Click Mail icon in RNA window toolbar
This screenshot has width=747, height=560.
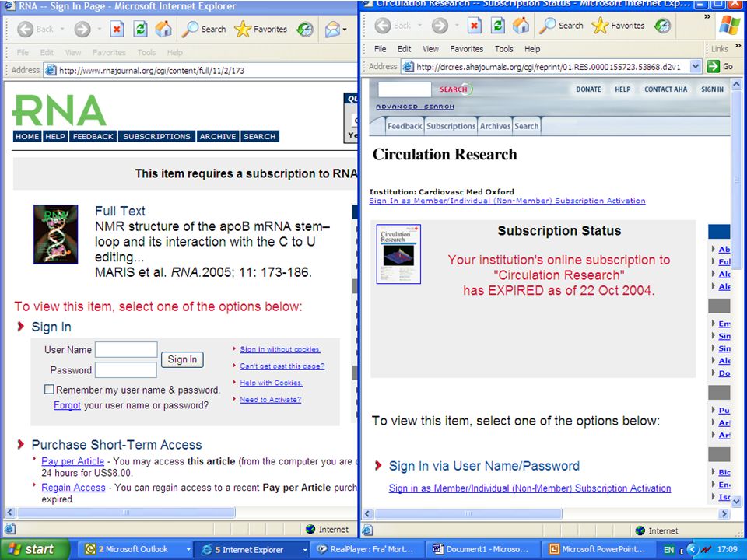(x=332, y=30)
